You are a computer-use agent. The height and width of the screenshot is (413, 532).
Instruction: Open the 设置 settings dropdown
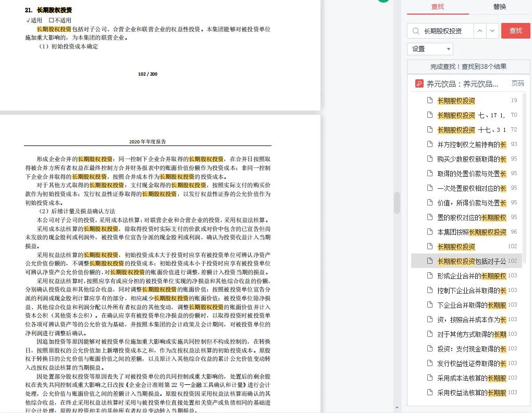click(x=429, y=48)
